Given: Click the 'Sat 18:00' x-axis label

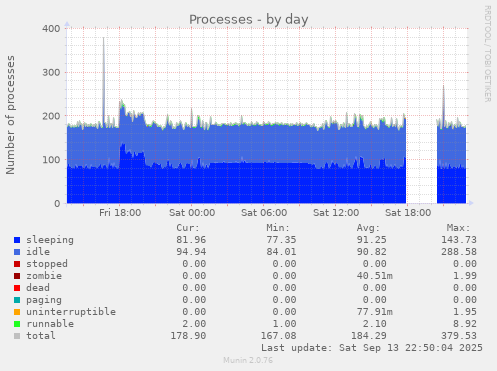Looking at the screenshot, I should click(408, 213).
